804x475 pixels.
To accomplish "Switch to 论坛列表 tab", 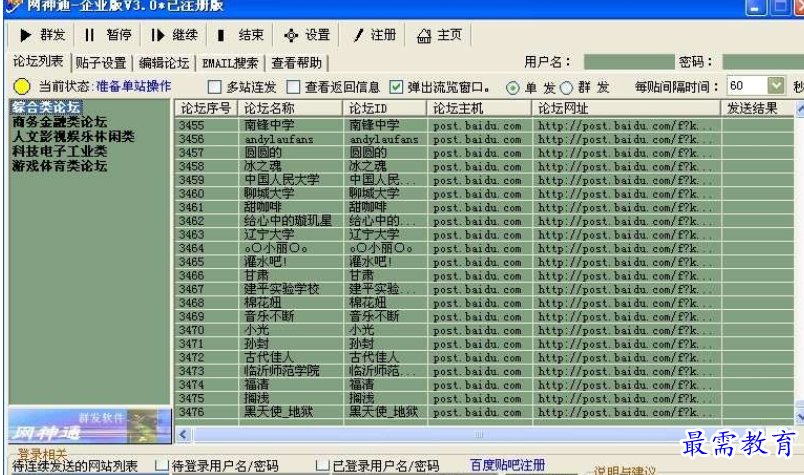I will 38,62.
